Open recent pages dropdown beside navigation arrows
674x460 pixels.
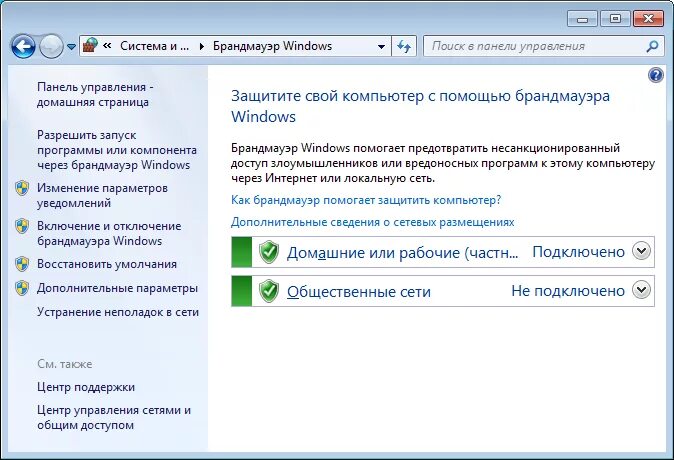(72, 46)
